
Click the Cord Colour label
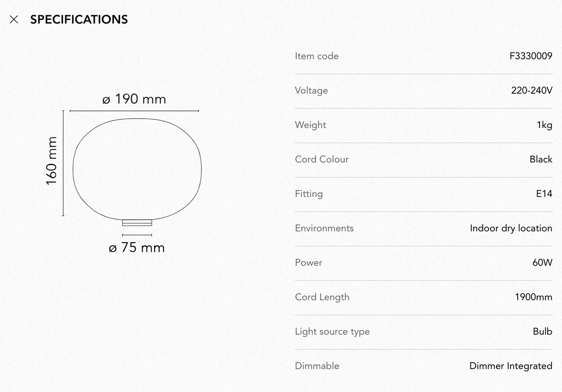pos(322,159)
